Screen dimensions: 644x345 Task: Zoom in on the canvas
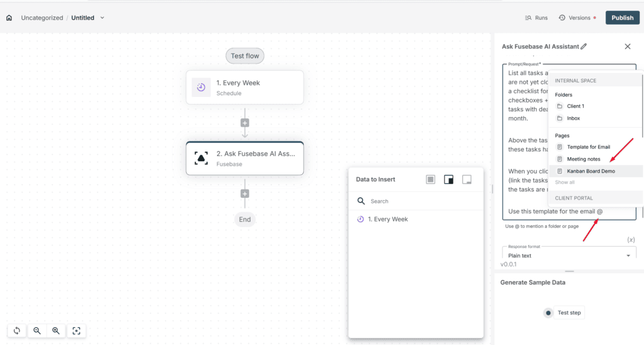(x=56, y=331)
